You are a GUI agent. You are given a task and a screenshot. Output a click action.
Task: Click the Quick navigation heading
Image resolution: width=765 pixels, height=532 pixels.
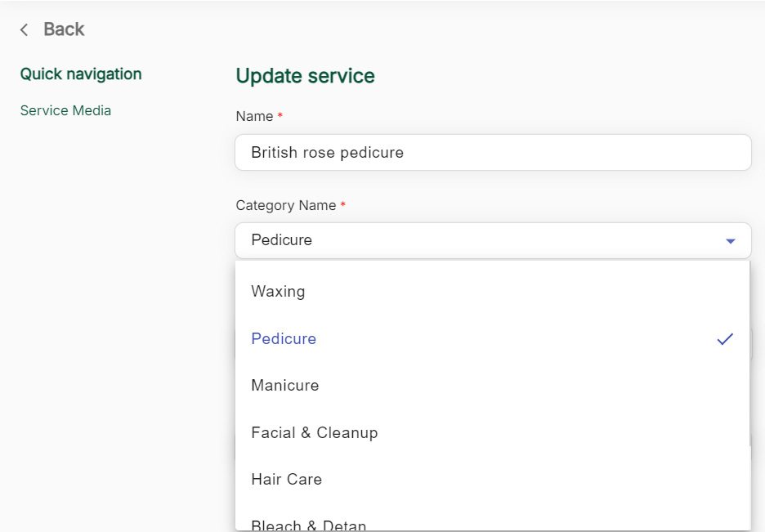(x=81, y=74)
